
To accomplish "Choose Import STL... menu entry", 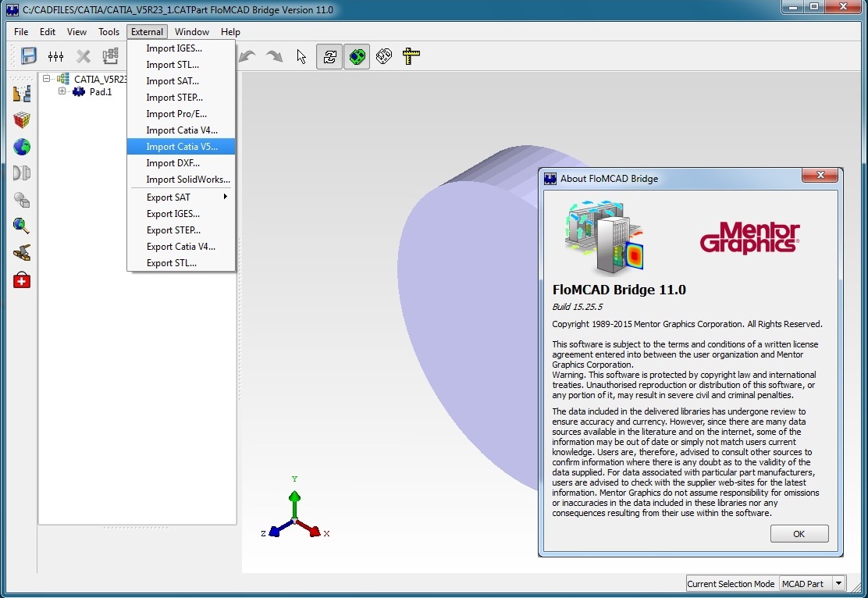I will click(x=181, y=65).
